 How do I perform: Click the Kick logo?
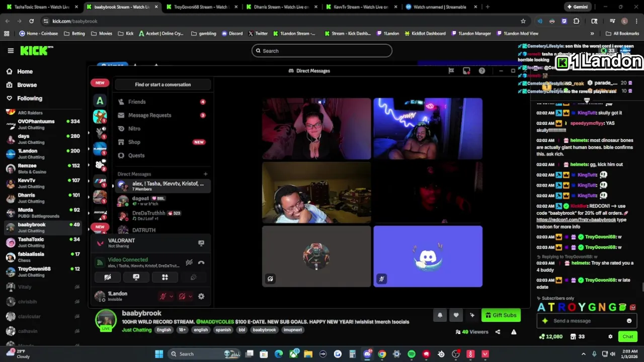click(36, 51)
